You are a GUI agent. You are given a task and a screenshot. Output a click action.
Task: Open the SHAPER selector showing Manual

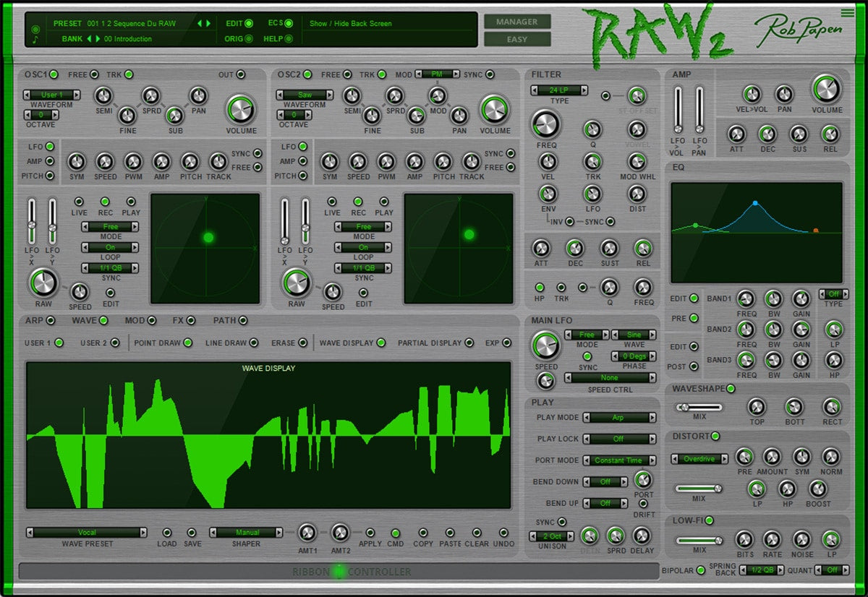247,533
